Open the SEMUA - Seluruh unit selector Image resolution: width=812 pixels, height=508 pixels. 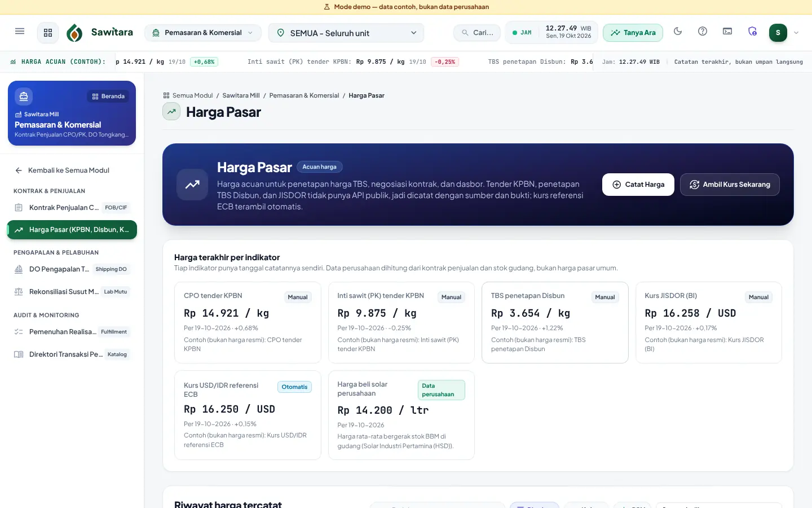click(346, 33)
